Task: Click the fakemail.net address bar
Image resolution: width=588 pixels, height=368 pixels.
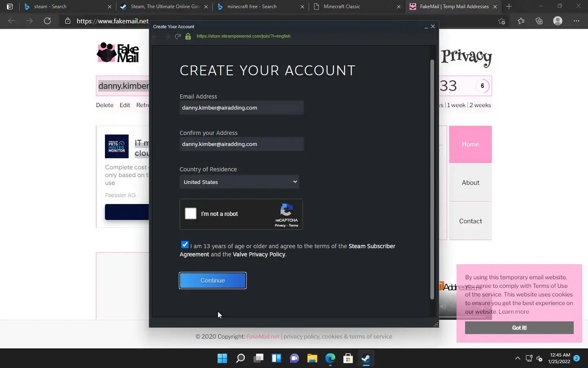Action: pyautogui.click(x=112, y=21)
